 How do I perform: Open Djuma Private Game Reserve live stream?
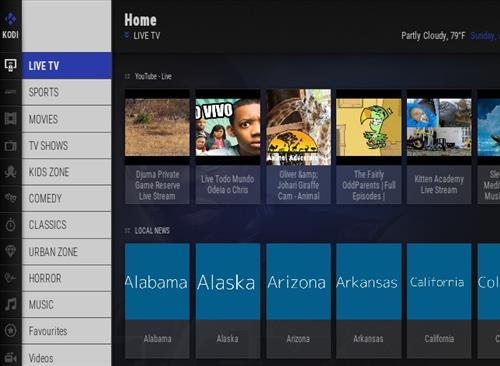(157, 146)
